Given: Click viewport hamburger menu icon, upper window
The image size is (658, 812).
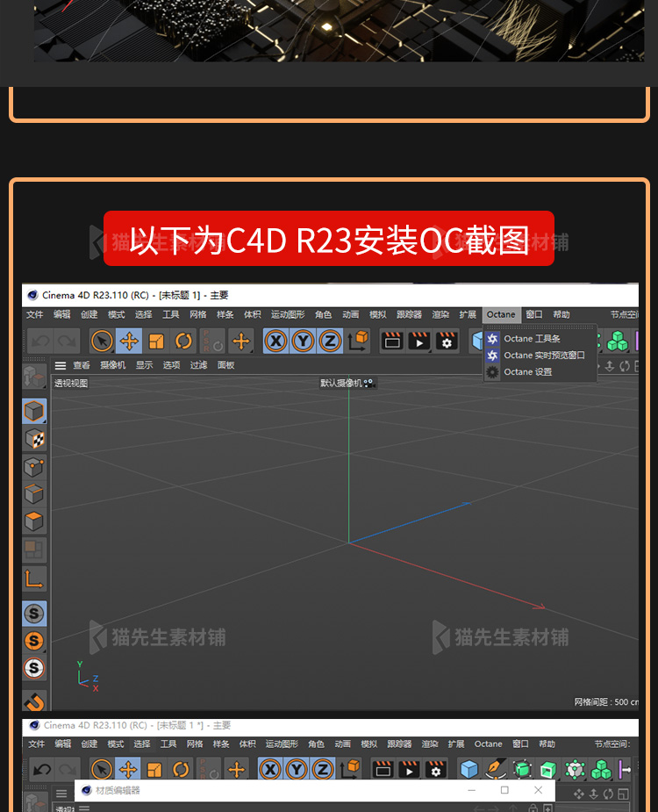Looking at the screenshot, I should (61, 365).
